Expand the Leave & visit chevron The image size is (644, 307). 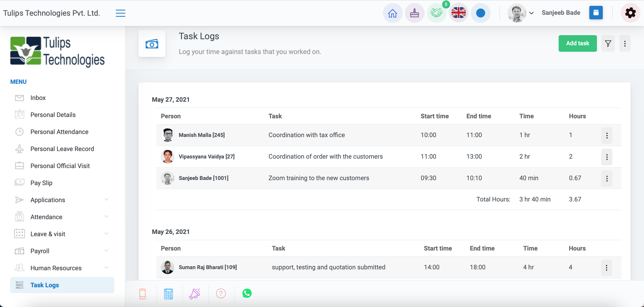pos(106,233)
